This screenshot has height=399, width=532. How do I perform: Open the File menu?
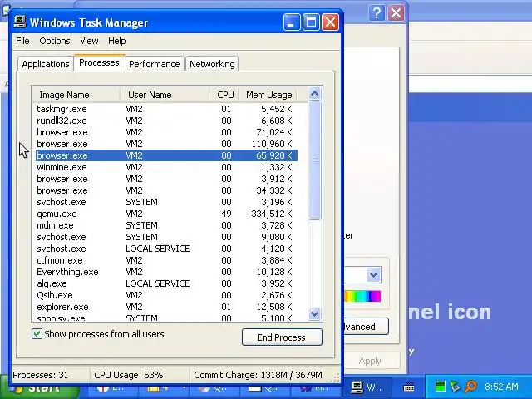point(22,41)
